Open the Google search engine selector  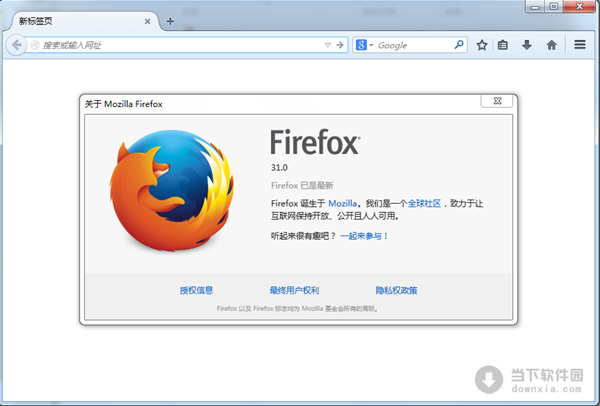point(364,45)
